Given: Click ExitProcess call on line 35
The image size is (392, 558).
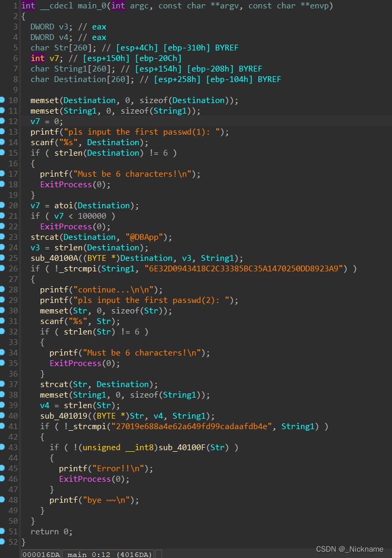Looking at the screenshot, I should pos(75,363).
